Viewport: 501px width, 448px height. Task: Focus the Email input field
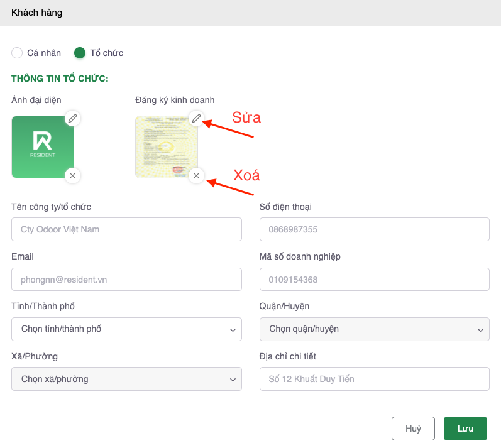click(x=126, y=279)
